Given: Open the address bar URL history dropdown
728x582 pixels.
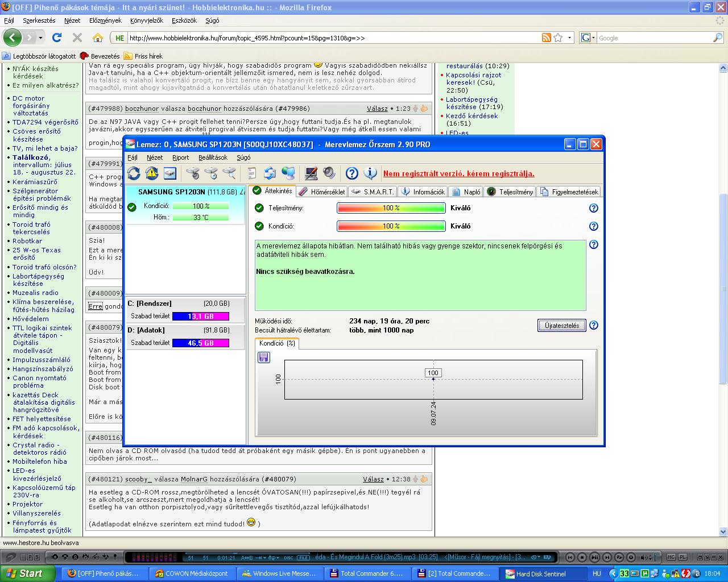Looking at the screenshot, I should pos(570,38).
